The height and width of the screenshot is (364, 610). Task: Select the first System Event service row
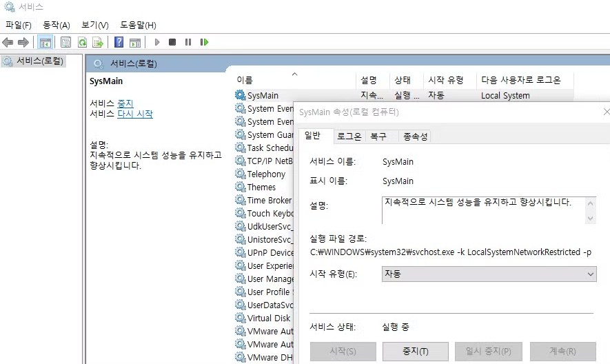pos(264,109)
